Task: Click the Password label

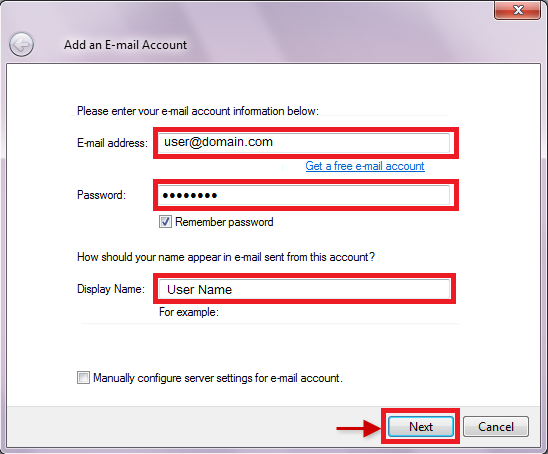Action: tap(101, 195)
